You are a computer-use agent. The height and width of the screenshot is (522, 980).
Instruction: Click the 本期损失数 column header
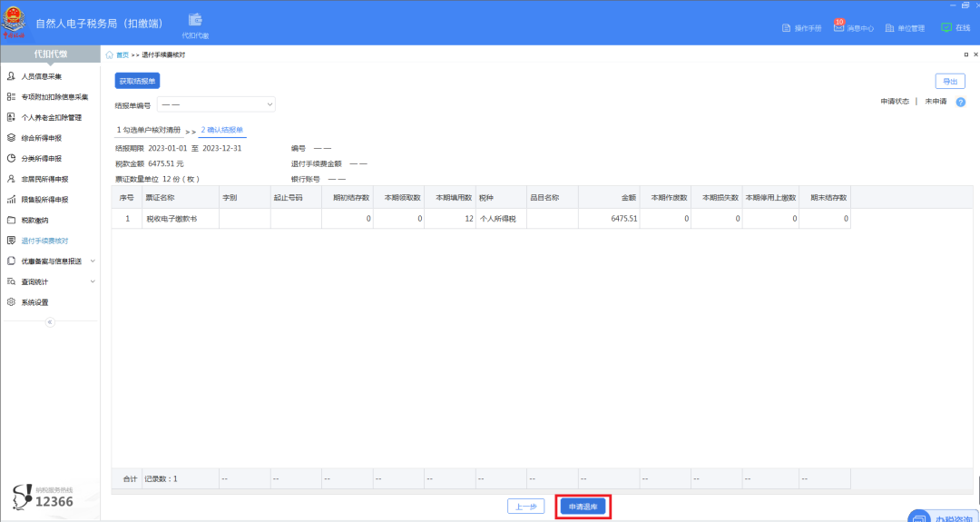(x=717, y=197)
